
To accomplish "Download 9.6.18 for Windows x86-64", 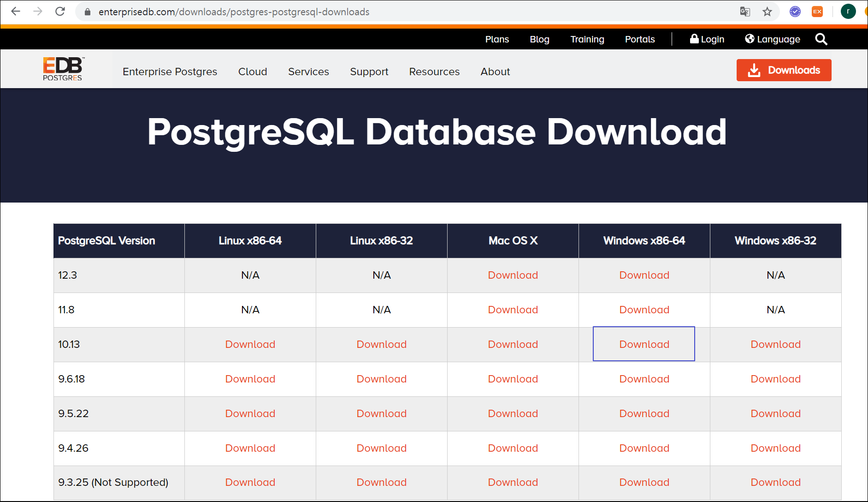I will (644, 379).
